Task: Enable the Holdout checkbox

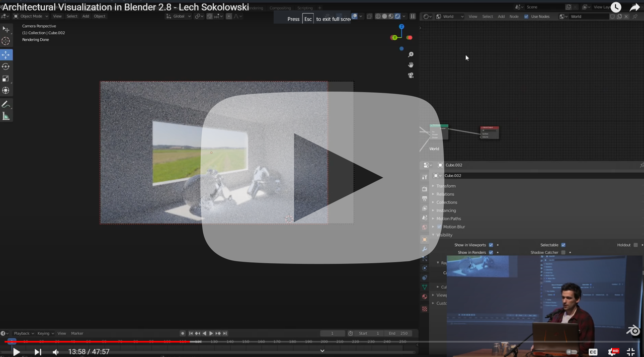Action: (636, 245)
